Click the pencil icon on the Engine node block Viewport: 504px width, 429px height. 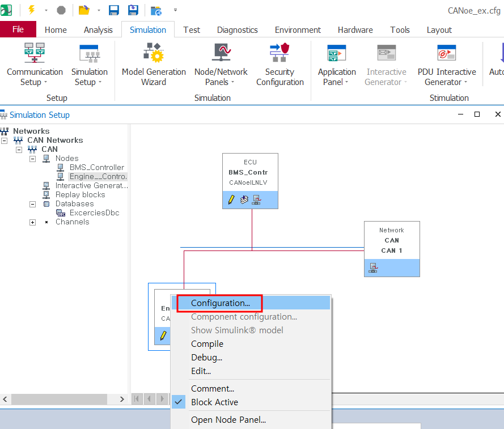click(163, 336)
